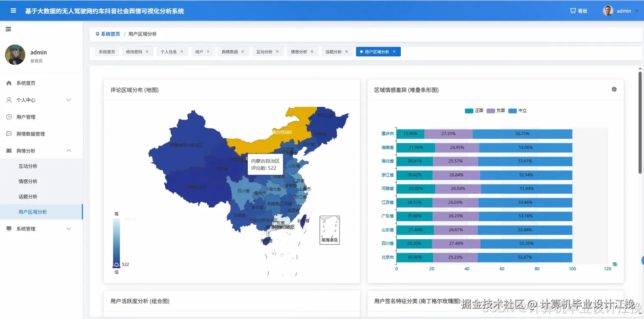Click the sidebar admin profile picture
Image resolution: width=644 pixels, height=319 pixels.
tap(15, 55)
